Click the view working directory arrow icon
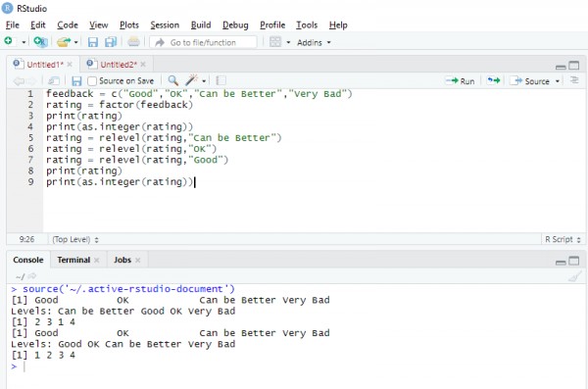 (32, 276)
